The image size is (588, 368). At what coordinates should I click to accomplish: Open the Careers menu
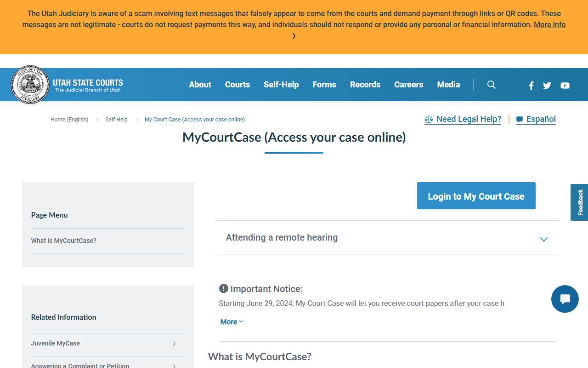409,85
